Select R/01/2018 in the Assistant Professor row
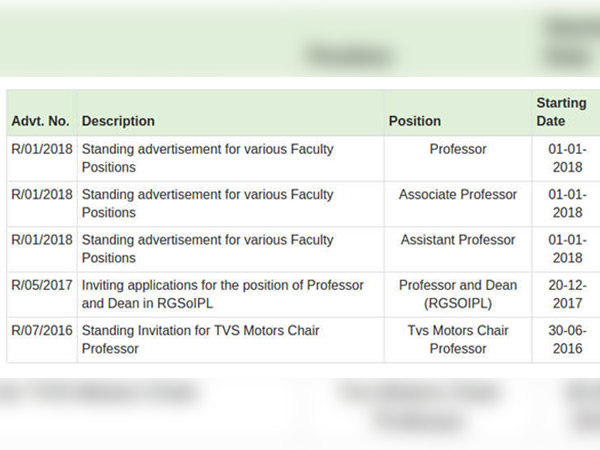This screenshot has height=450, width=600. 42,240
